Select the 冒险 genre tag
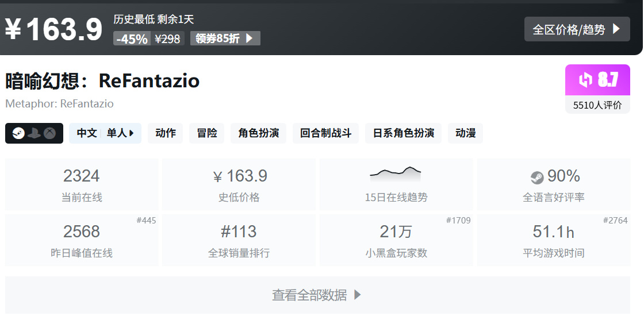 pyautogui.click(x=207, y=133)
